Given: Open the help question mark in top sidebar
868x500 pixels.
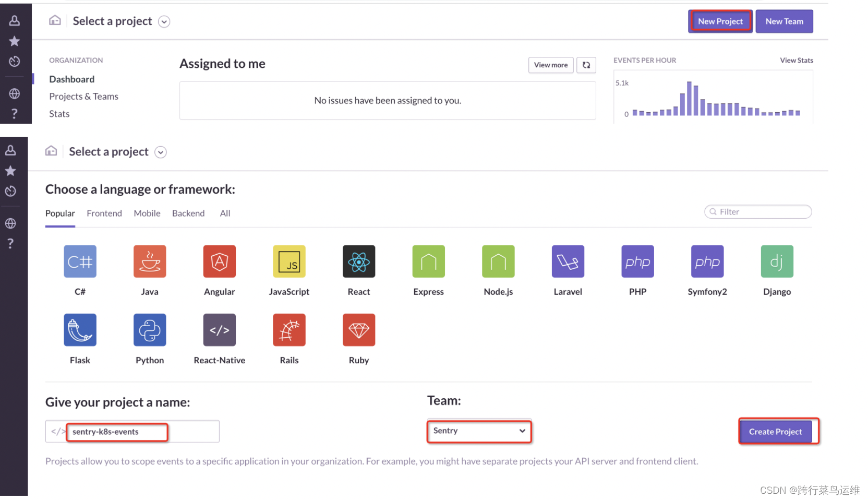Looking at the screenshot, I should pos(15,113).
